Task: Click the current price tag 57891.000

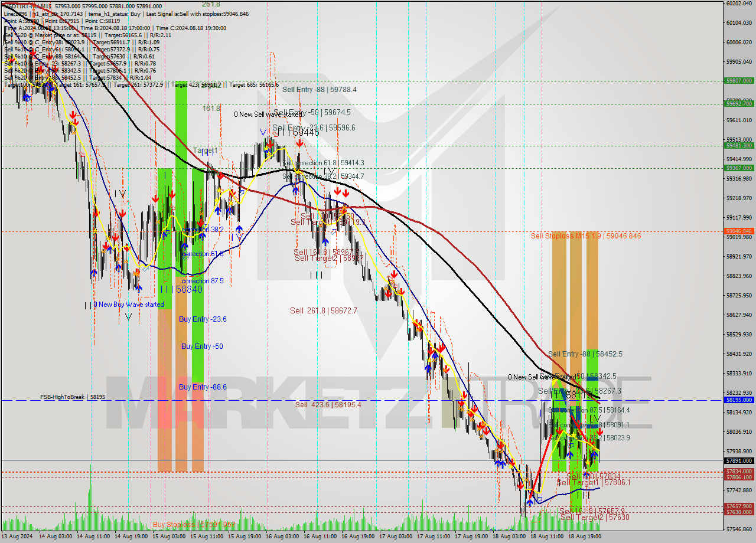Action: pyautogui.click(x=739, y=460)
